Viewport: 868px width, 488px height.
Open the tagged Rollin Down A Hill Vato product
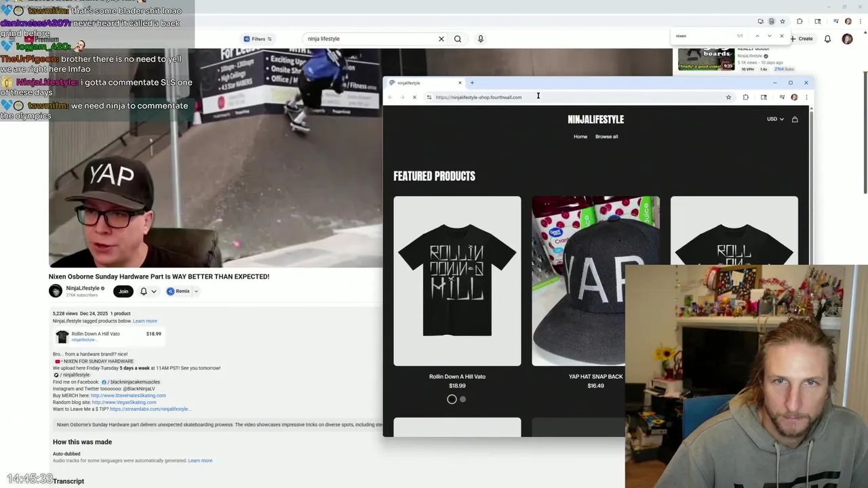(108, 336)
